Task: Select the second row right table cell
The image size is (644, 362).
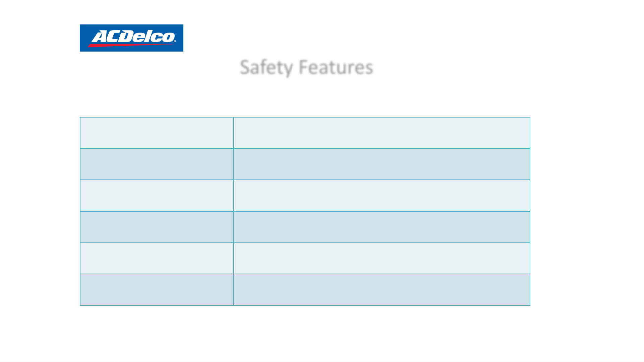Action: [382, 164]
